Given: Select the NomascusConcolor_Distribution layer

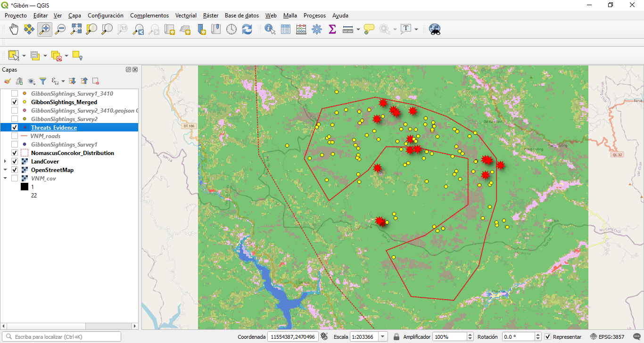Looking at the screenshot, I should pyautogui.click(x=72, y=153).
